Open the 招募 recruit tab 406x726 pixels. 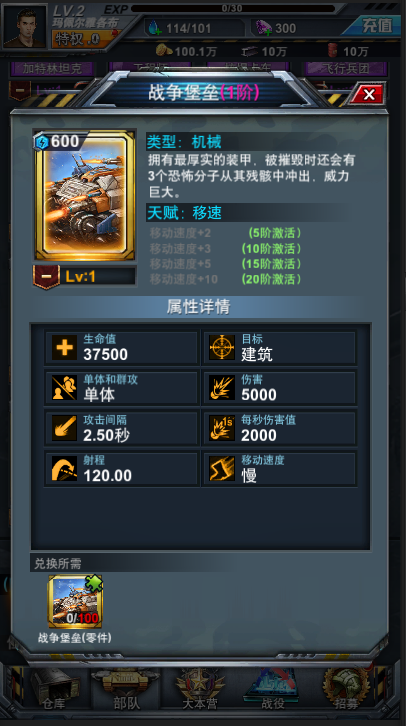(x=346, y=690)
